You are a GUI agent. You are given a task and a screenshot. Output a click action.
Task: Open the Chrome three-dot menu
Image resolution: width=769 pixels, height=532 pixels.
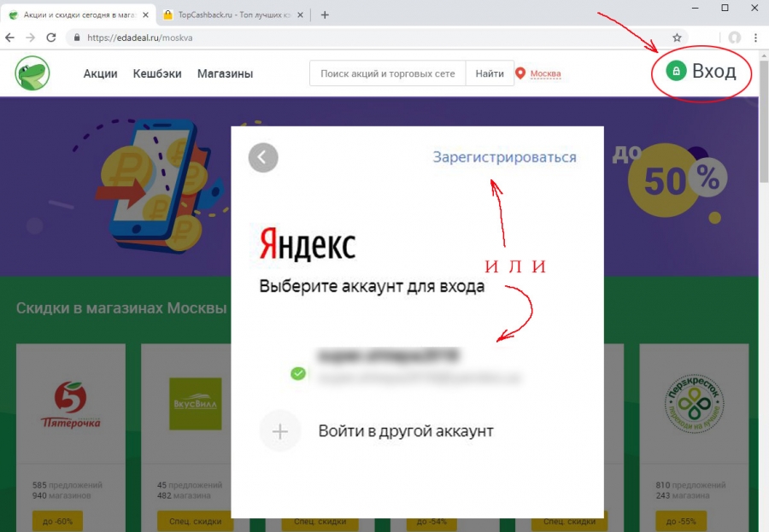[x=755, y=38]
